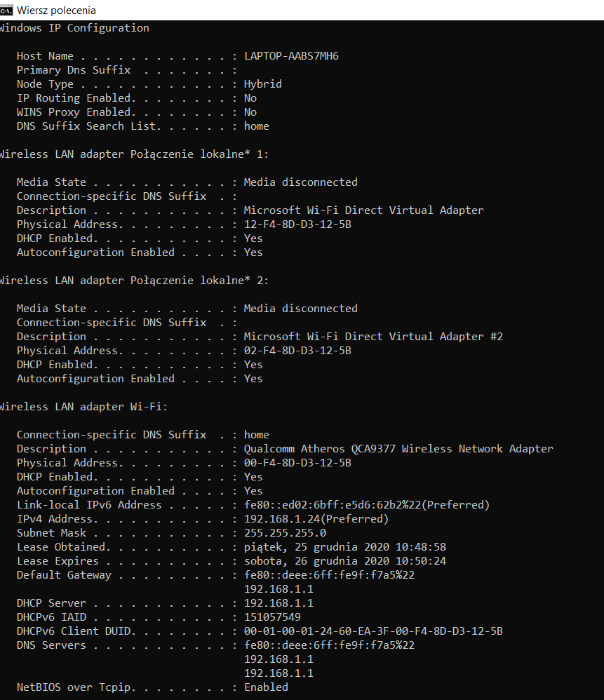This screenshot has height=700, width=604.
Task: Click the DHCPv6 IAID value 151057549
Action: click(272, 617)
